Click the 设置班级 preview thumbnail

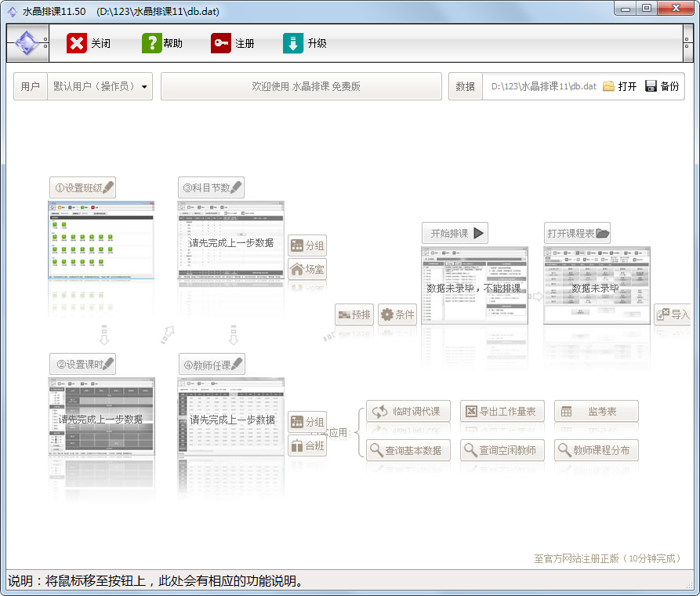click(x=101, y=241)
